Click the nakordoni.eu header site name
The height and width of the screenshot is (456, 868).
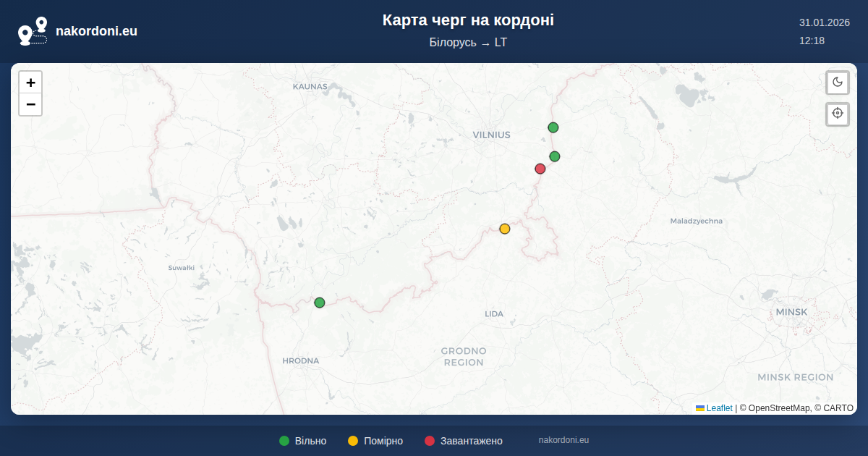(96, 31)
